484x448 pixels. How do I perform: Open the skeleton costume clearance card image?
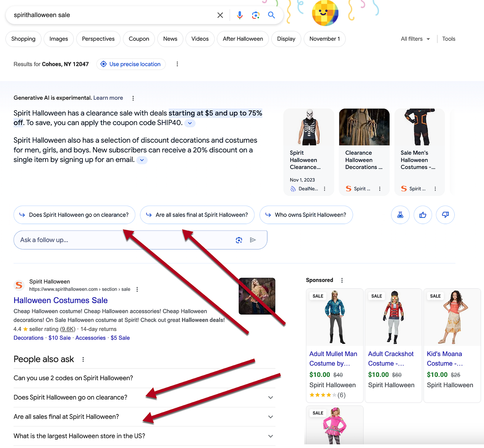tap(309, 127)
